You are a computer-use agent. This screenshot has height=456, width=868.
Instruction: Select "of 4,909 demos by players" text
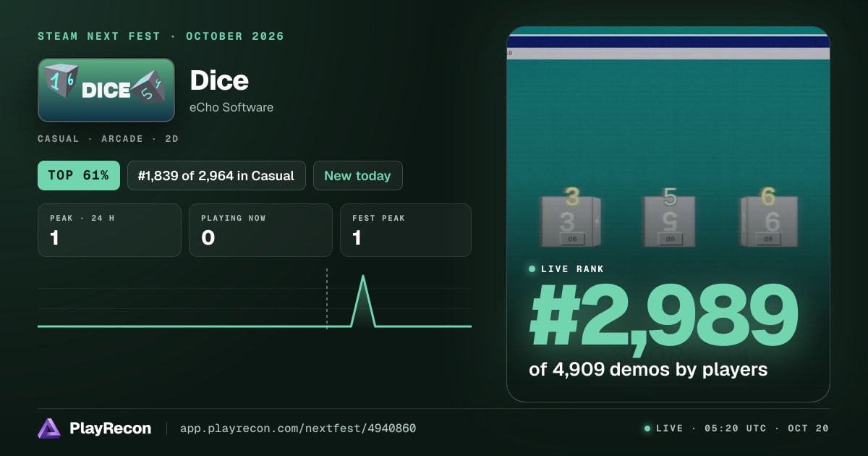click(x=648, y=369)
